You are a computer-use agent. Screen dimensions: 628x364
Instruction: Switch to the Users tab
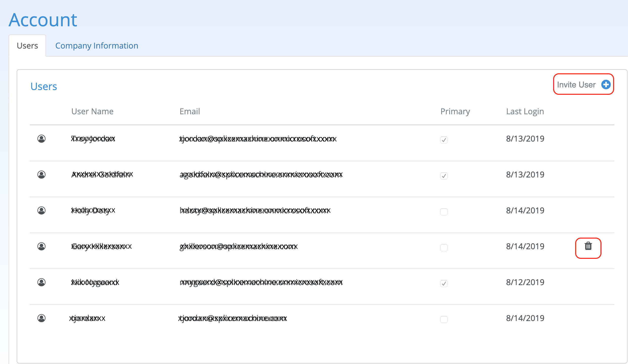tap(27, 45)
